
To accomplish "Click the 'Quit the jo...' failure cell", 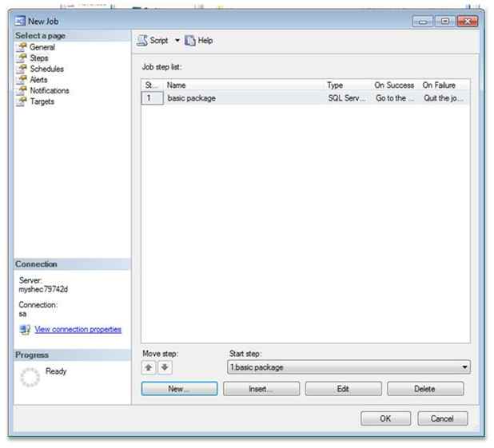I will point(444,98).
